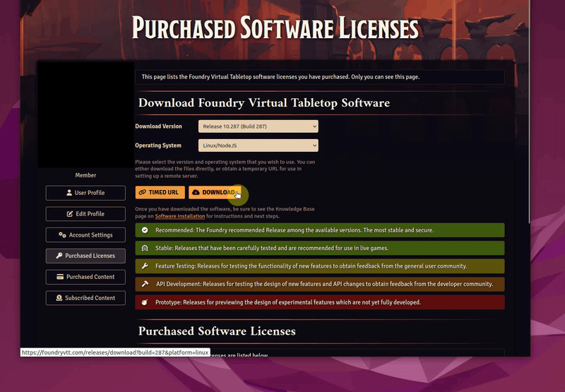Open the Operating System dropdown
565x392 pixels.
pyautogui.click(x=258, y=145)
